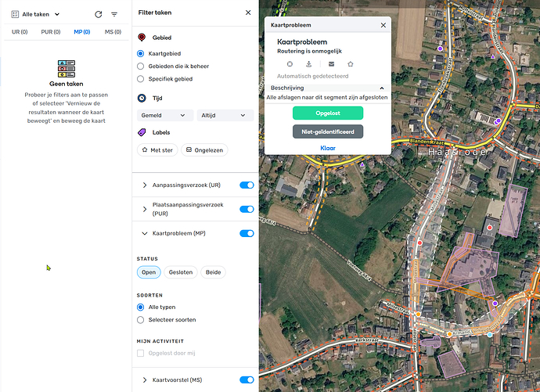Select the Kaartgebied radio option
This screenshot has height=392, width=540.
tap(141, 53)
